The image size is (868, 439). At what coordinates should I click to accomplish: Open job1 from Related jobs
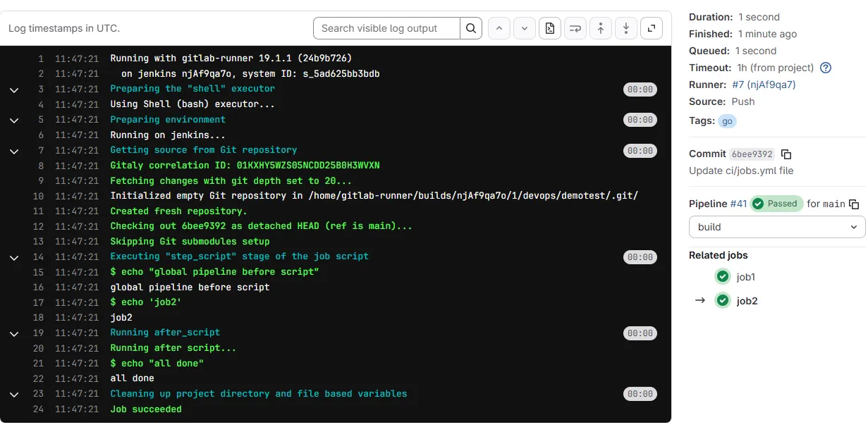click(x=746, y=277)
